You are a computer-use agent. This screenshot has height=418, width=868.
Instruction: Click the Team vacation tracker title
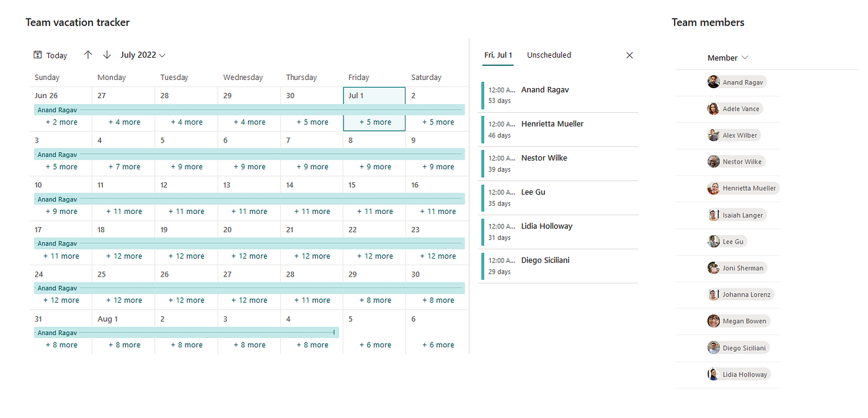pyautogui.click(x=77, y=22)
